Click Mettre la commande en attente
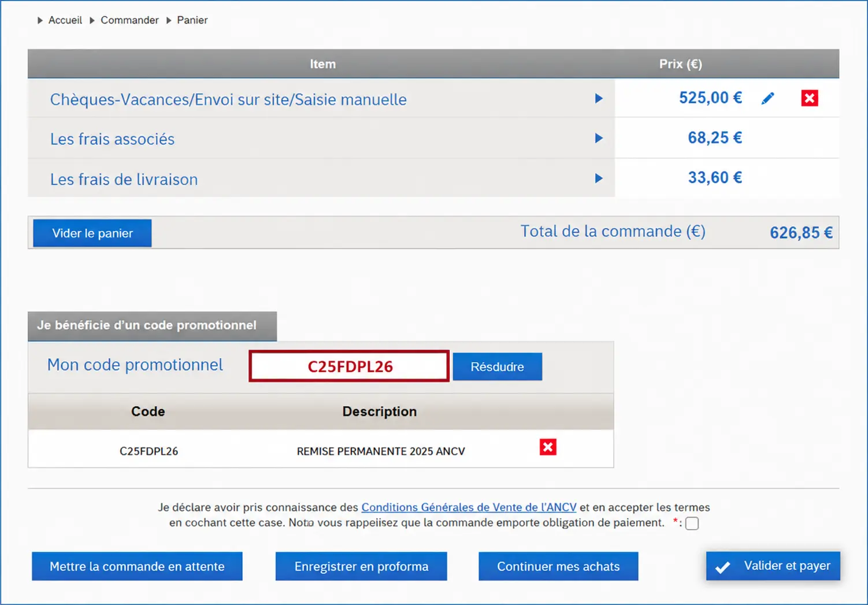 pos(137,566)
